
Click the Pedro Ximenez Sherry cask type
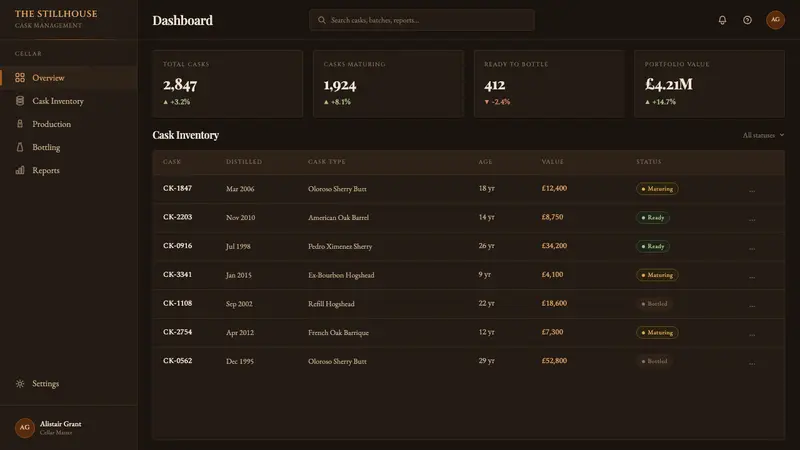pyautogui.click(x=340, y=246)
